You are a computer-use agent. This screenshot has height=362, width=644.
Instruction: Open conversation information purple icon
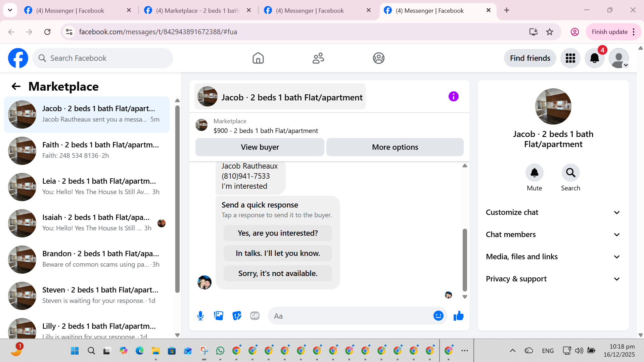click(454, 97)
